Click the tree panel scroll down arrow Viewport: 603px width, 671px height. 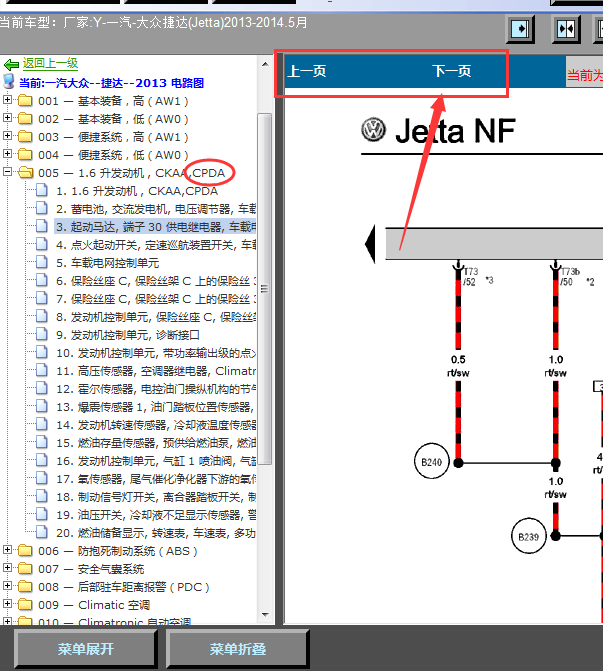pyautogui.click(x=265, y=615)
